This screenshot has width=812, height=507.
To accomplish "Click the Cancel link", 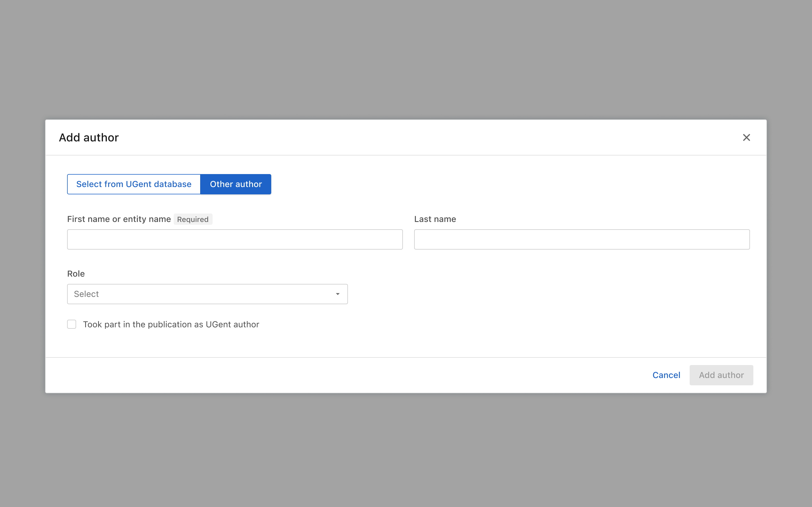I will [x=666, y=375].
